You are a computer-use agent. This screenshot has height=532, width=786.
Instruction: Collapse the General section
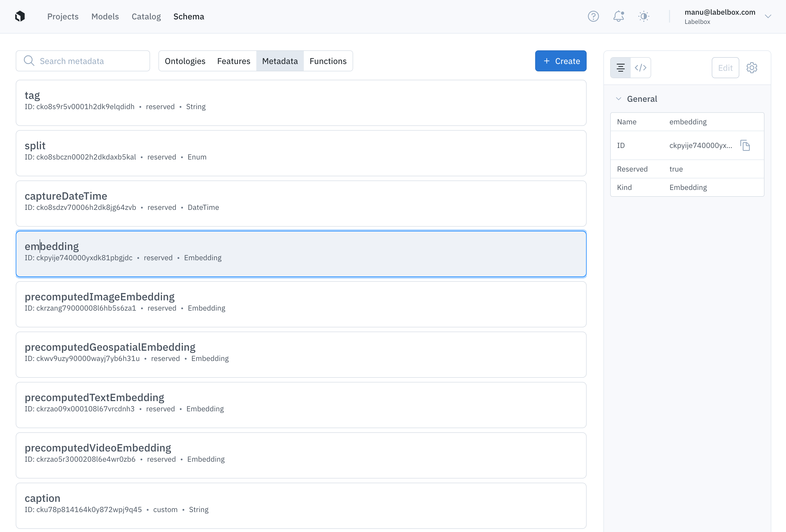click(619, 99)
